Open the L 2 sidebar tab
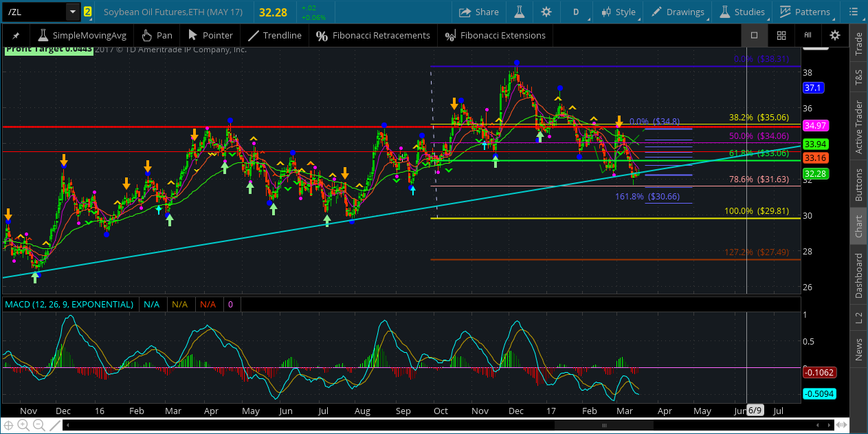 click(858, 318)
